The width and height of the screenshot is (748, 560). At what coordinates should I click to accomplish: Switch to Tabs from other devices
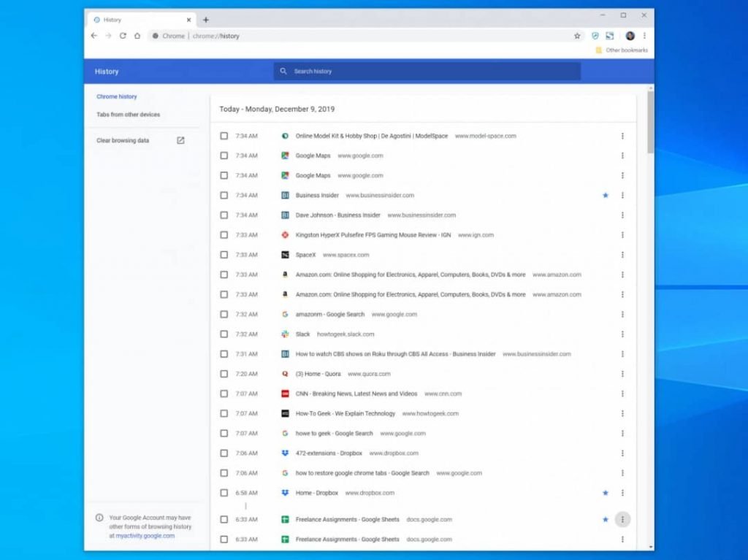click(129, 115)
